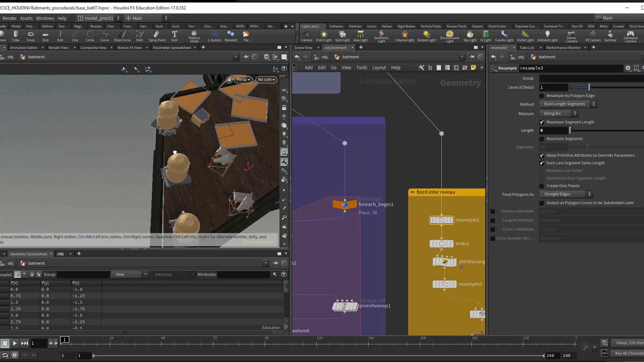The width and height of the screenshot is (644, 362).
Task: Click the Grid shelf tool
Action: [x=45, y=36]
